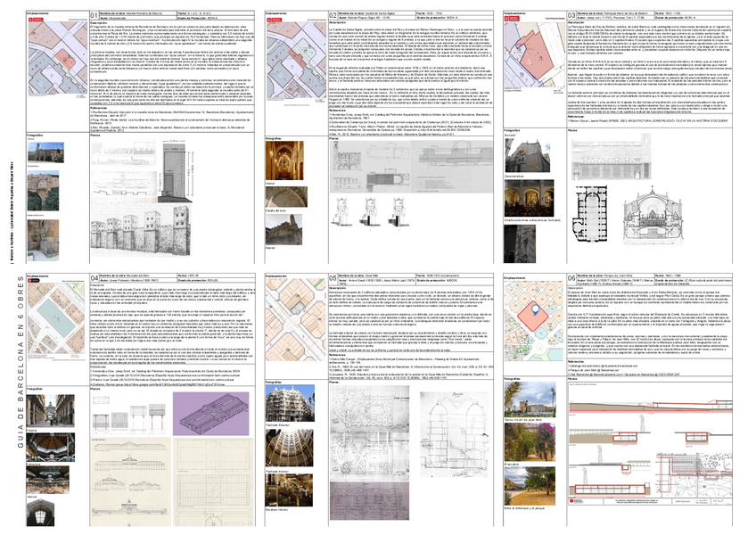Open the park section drawings in card 06
756x535 pixels.
tap(649, 444)
